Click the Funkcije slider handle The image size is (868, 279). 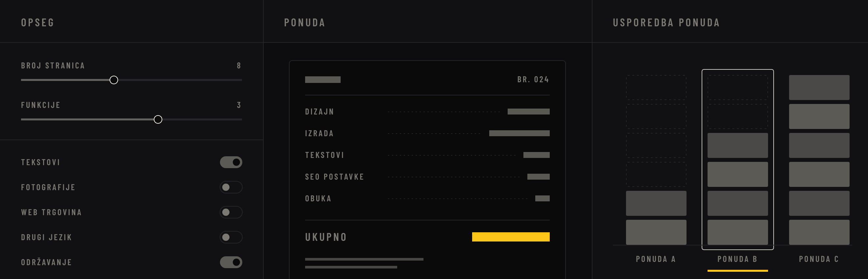click(158, 119)
